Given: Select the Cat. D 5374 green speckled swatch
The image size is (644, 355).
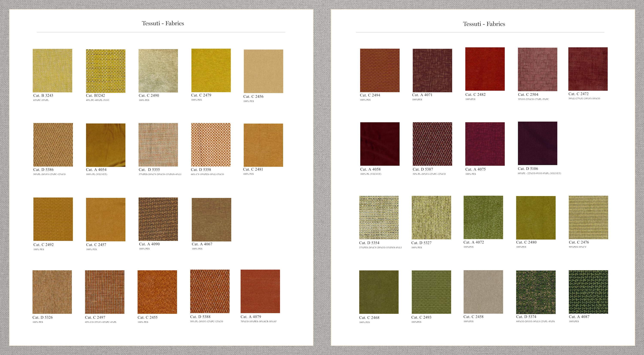Looking at the screenshot, I should point(536,292).
